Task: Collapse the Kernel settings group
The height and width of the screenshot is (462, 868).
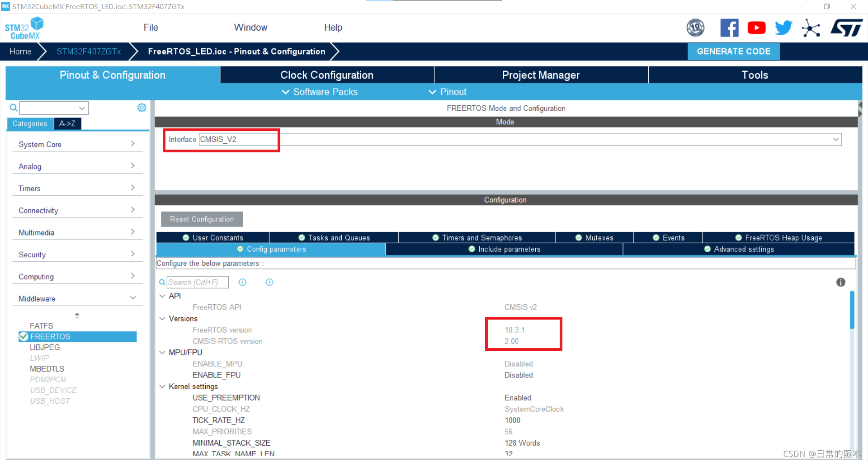Action: click(162, 386)
